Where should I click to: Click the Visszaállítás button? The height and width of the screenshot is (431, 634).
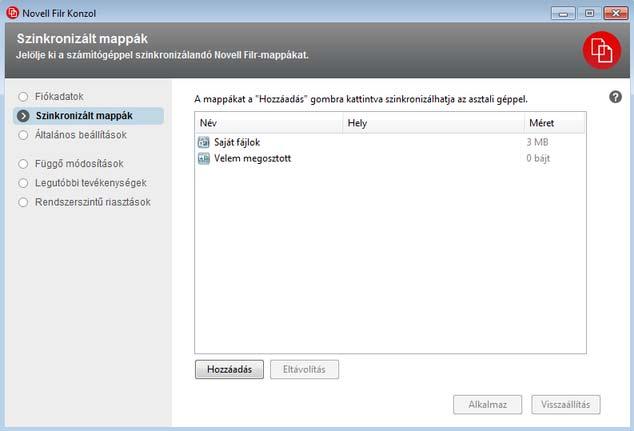(566, 405)
